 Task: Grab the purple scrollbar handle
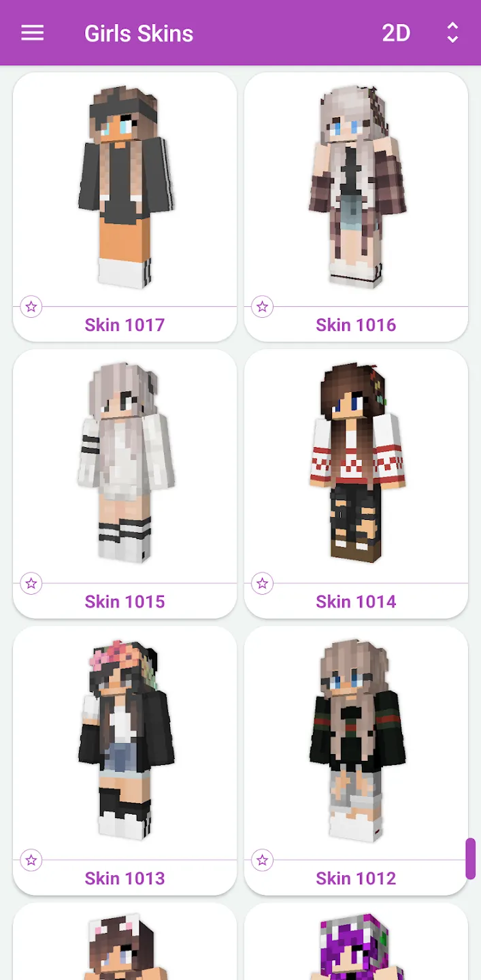click(x=470, y=859)
